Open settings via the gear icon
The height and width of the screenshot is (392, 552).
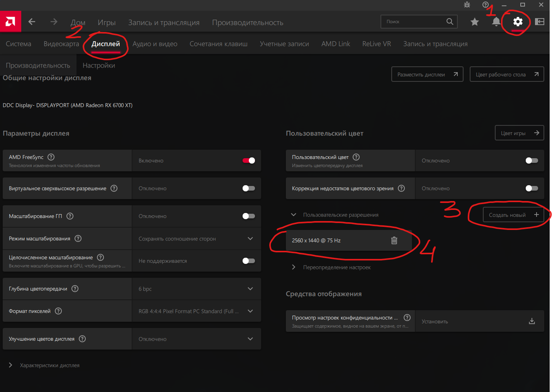click(518, 22)
